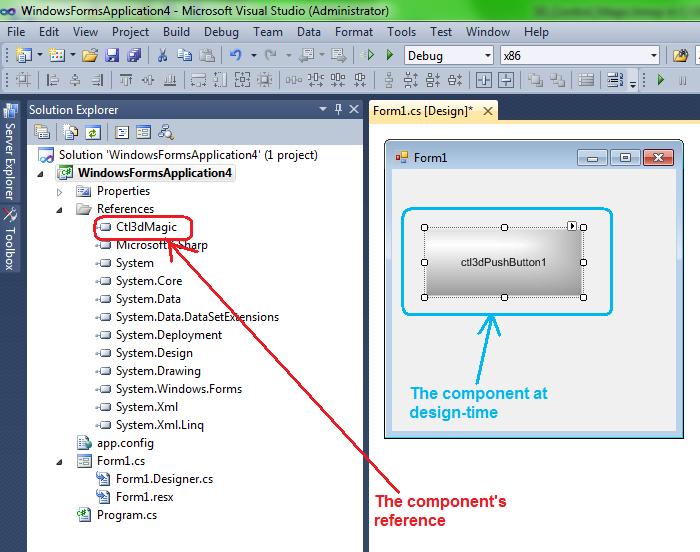This screenshot has width=700, height=552.
Task: Select Form1.Designer.cs in the tree
Action: pos(164,479)
